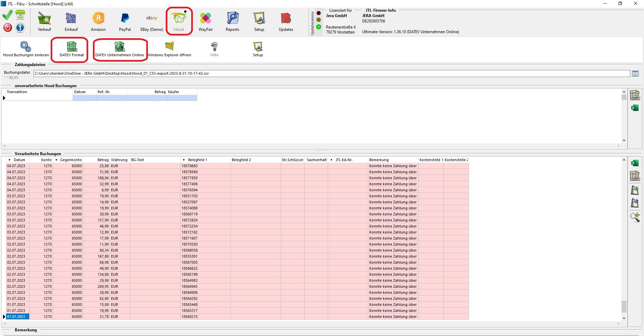Browse for Buchungsdatei file with browse icon
This screenshot has height=336, width=644.
pos(635,74)
